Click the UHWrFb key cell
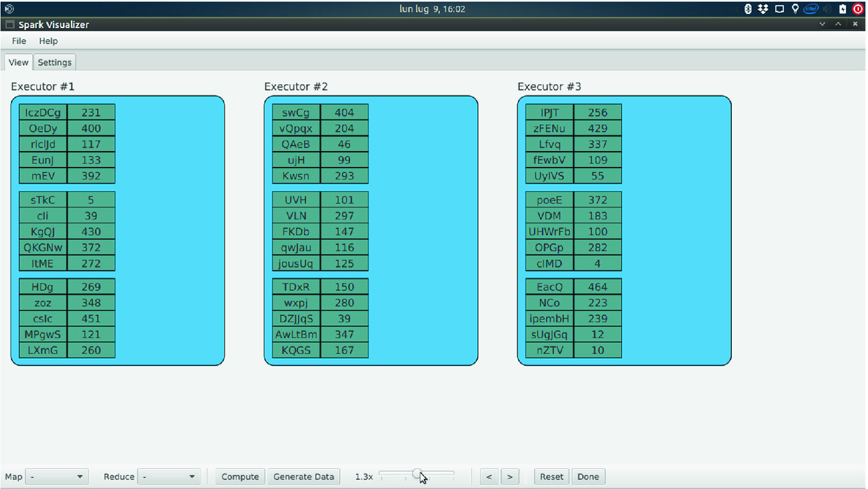868x489 pixels. pos(550,232)
